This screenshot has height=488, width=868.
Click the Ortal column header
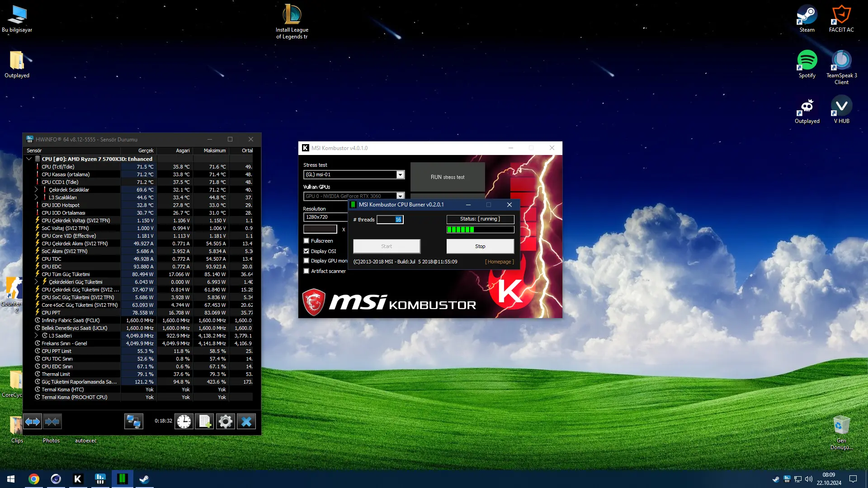(x=241, y=150)
